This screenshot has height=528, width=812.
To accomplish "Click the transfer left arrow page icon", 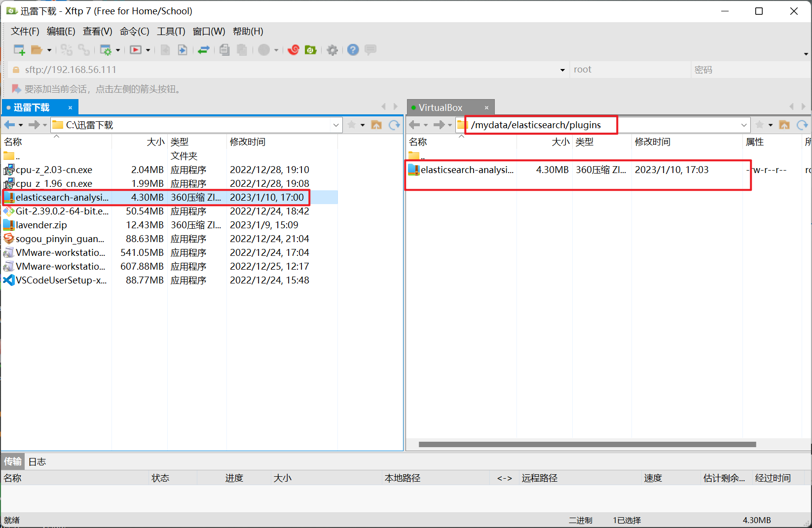I will 166,50.
